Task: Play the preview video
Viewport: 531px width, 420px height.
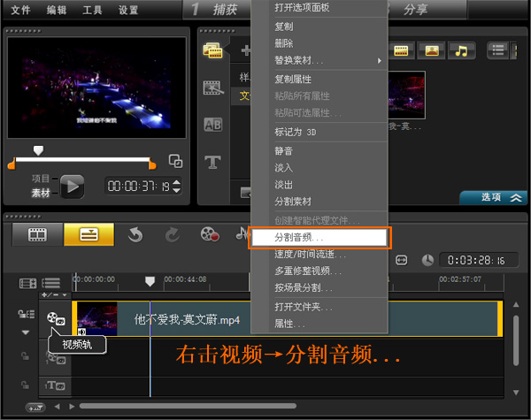Action: click(73, 187)
